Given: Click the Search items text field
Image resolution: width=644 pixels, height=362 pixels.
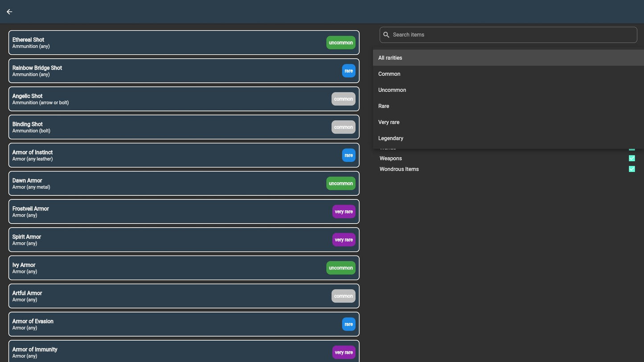Looking at the screenshot, I should 513,35.
